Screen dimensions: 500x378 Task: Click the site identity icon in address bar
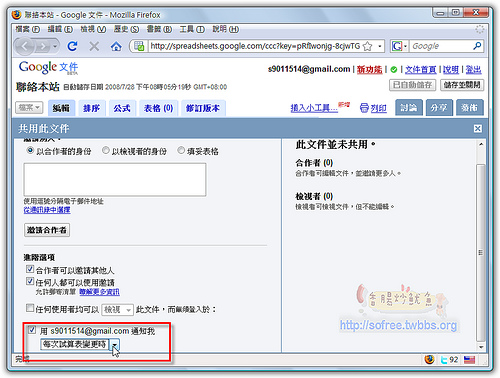coord(139,46)
